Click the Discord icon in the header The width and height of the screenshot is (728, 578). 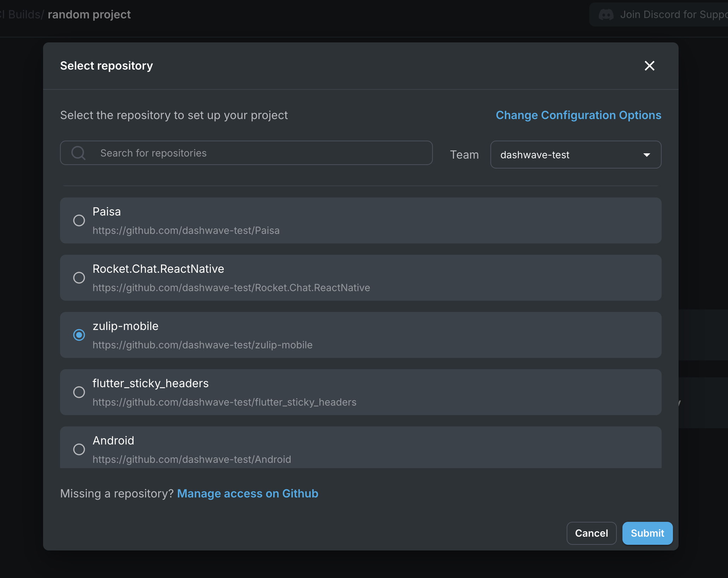[606, 14]
